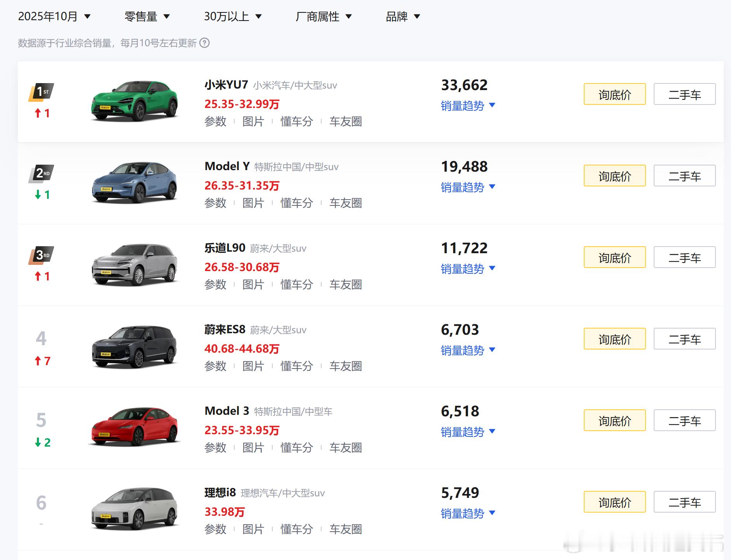Open 懂车分 for 乐道L90
This screenshot has height=560, width=731.
(x=297, y=285)
